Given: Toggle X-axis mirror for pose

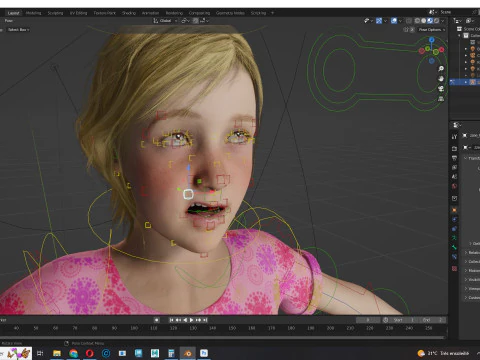Looking at the screenshot, I should tap(412, 30).
